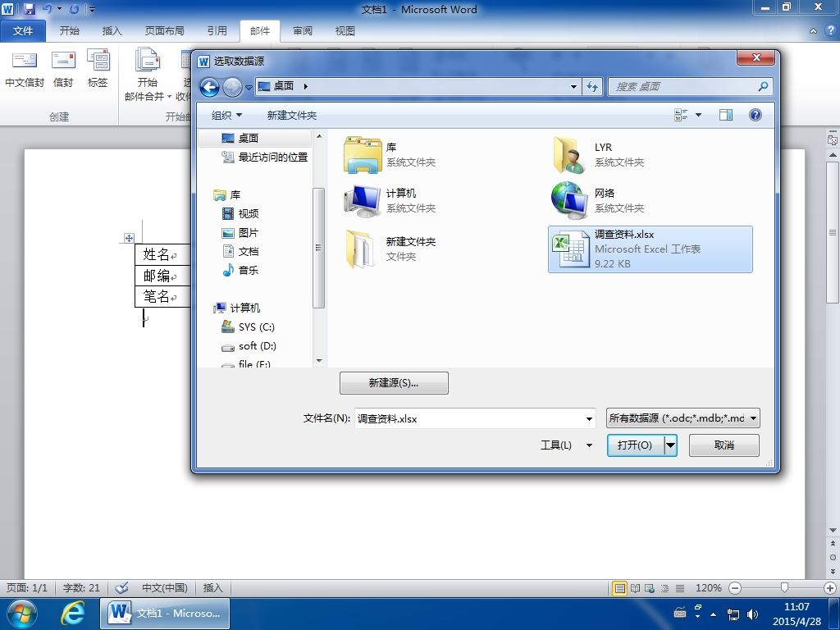The height and width of the screenshot is (630, 840).
Task: Switch to the 插入 ribbon tab
Action: coord(112,31)
